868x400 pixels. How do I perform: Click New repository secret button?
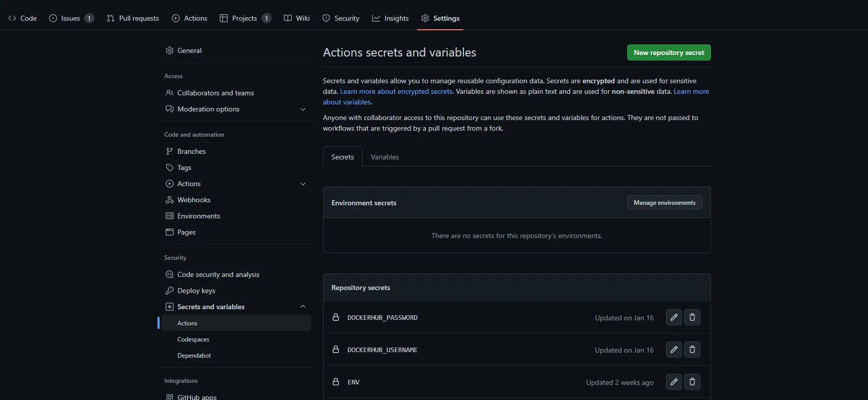pos(669,52)
